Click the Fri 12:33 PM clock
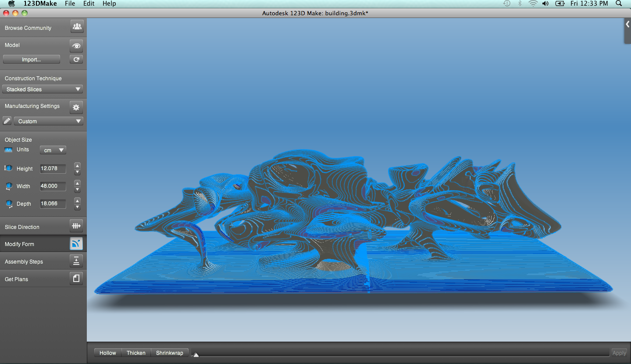Screen dimensions: 631x364 [x=589, y=4]
